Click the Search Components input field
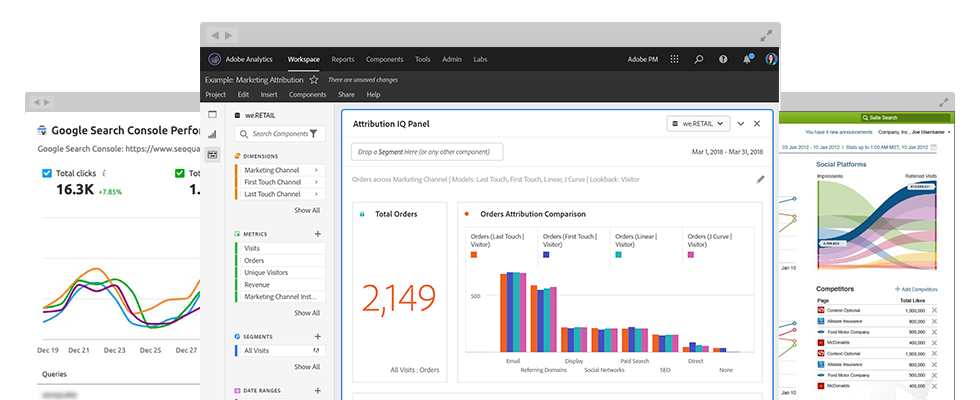980x400 pixels. pos(280,134)
